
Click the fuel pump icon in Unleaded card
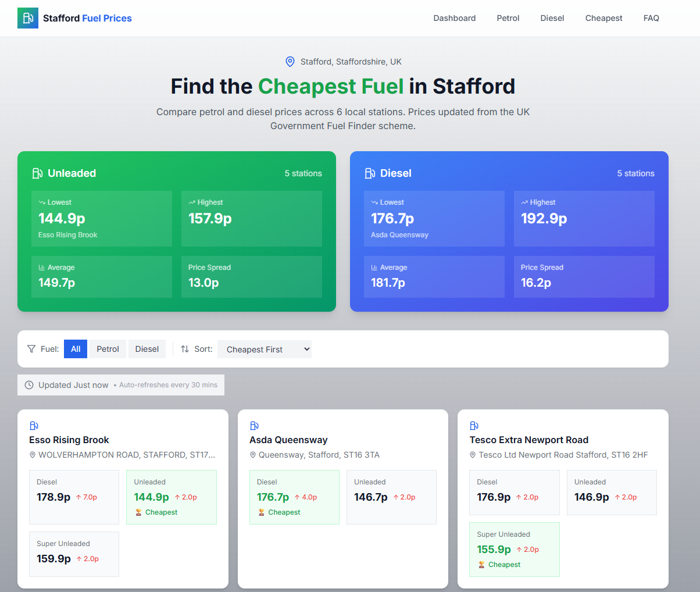tap(37, 173)
